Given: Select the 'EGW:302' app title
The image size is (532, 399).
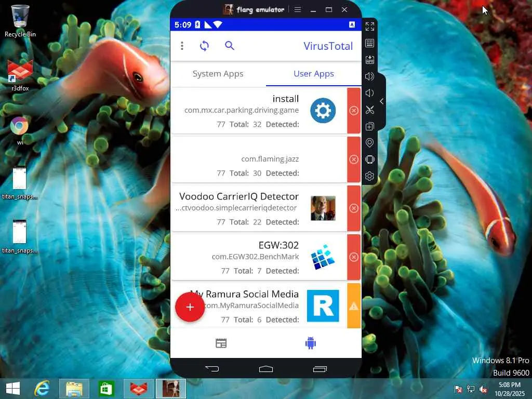Looking at the screenshot, I should pos(278,245).
